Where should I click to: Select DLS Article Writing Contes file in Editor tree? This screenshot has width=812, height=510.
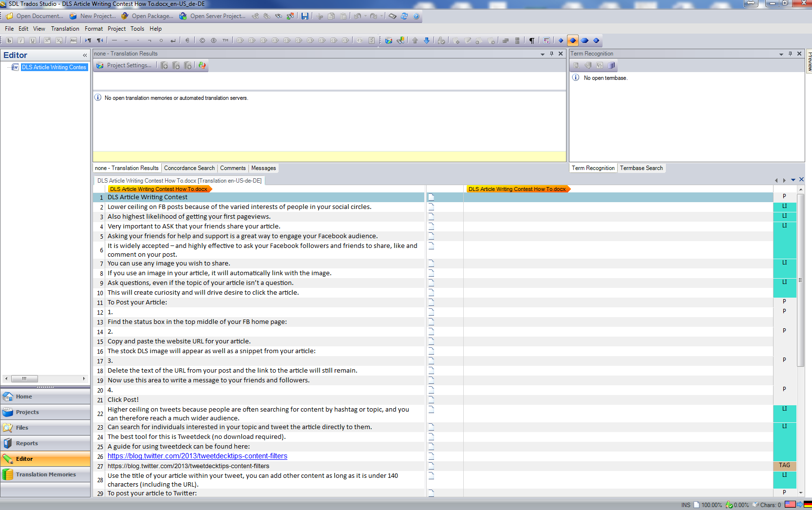point(54,67)
